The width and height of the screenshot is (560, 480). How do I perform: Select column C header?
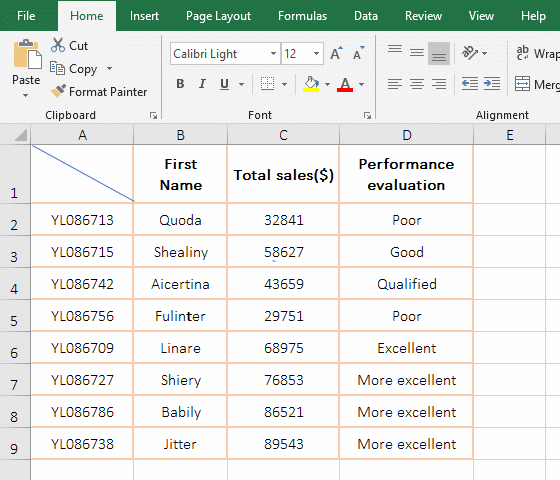(x=283, y=135)
